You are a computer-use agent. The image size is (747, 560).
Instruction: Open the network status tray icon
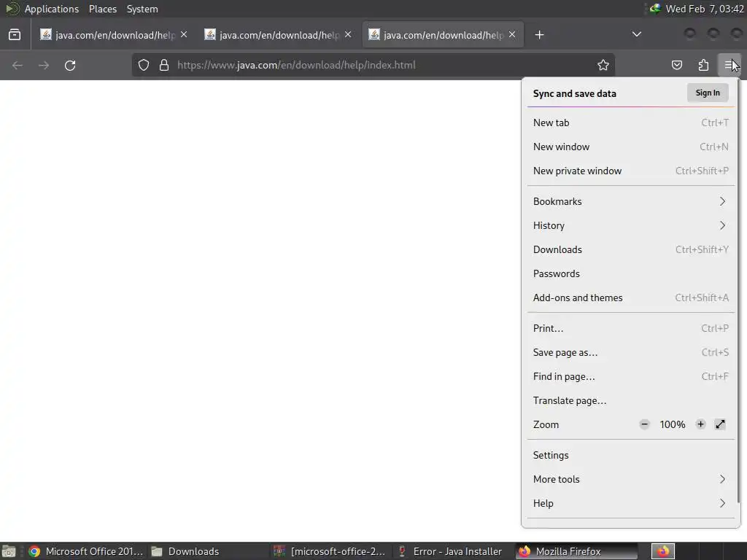tap(656, 9)
